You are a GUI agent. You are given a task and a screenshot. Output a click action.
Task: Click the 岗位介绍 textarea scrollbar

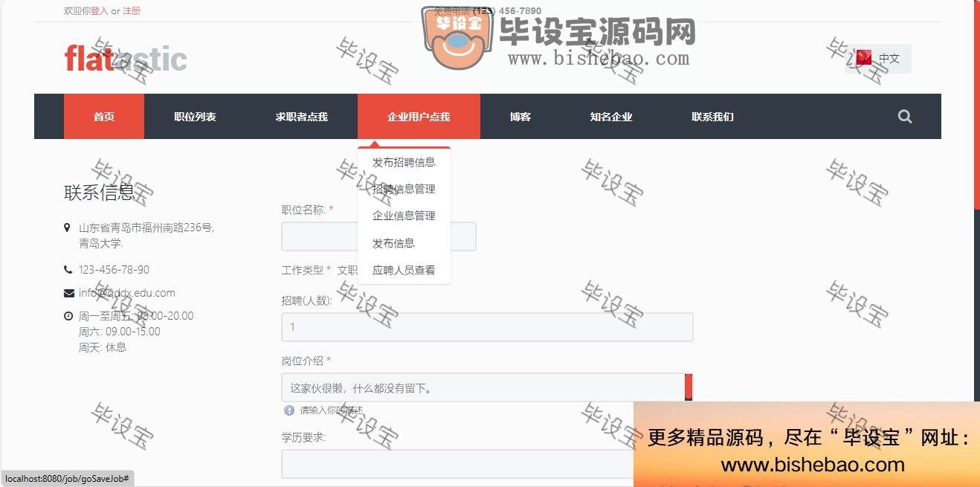tap(689, 387)
